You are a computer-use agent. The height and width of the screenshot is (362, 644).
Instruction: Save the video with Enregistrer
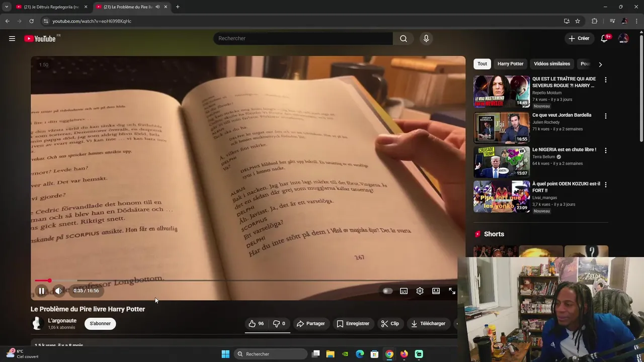coord(353,323)
